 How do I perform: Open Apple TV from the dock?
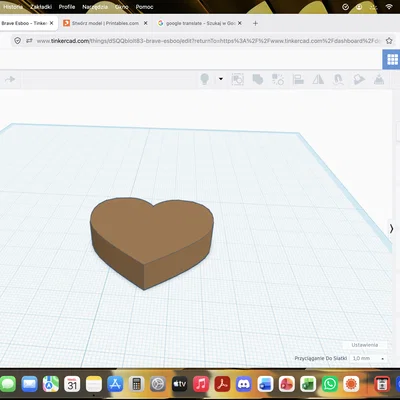[x=179, y=384]
